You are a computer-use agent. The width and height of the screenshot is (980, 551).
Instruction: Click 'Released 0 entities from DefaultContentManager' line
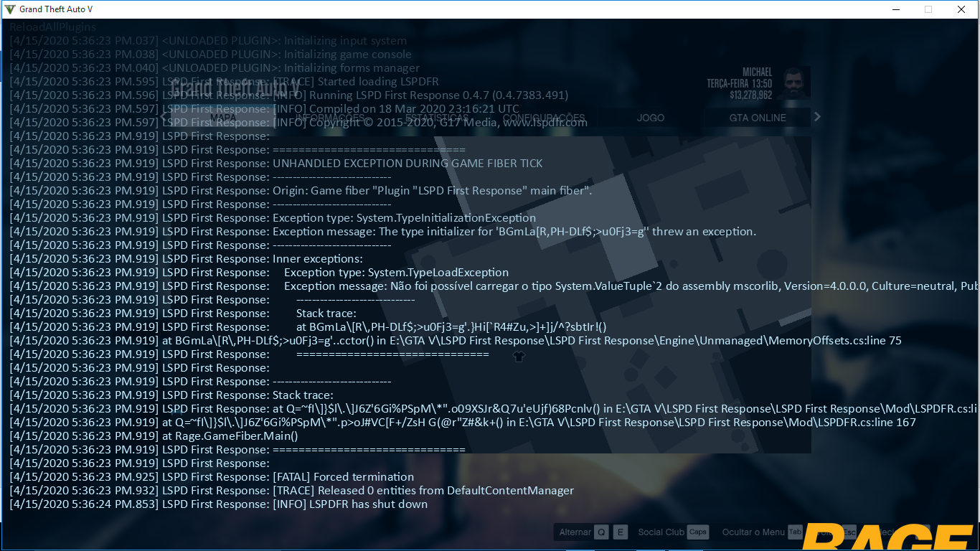pos(292,491)
